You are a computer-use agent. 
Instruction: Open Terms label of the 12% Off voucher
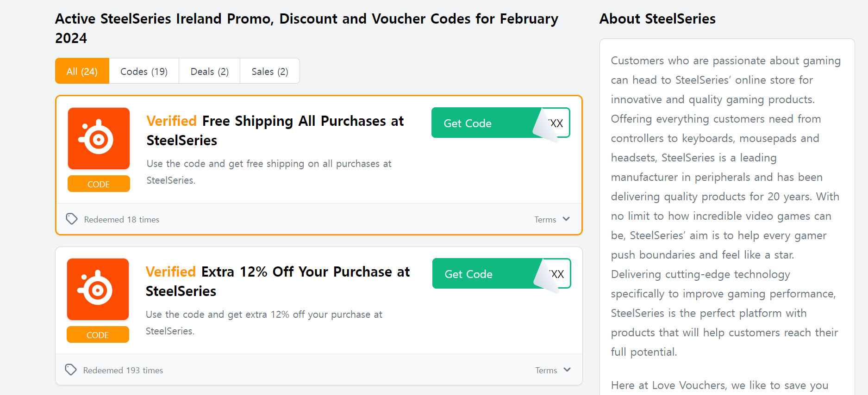(546, 370)
